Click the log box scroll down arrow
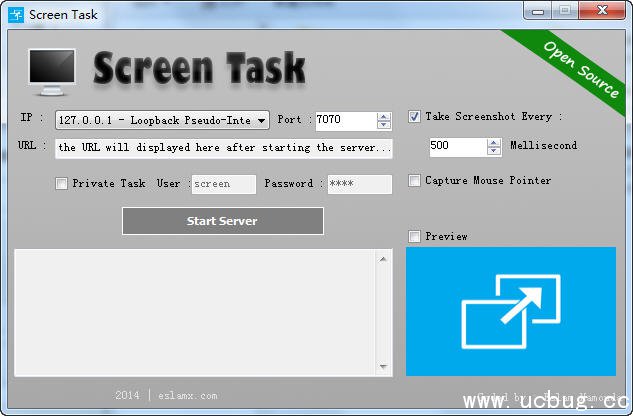The image size is (633, 416). click(x=385, y=366)
